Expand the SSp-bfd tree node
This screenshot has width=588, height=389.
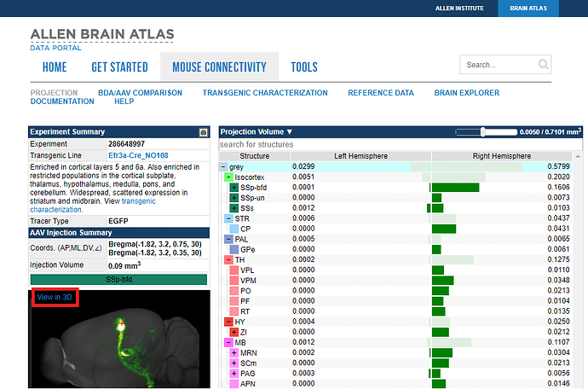point(234,188)
